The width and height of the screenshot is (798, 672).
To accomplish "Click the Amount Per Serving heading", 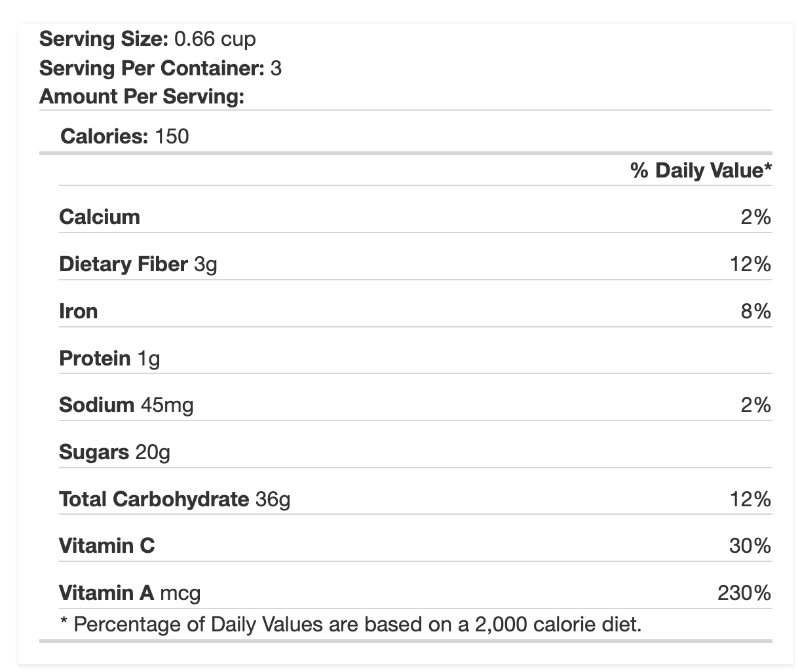I will pyautogui.click(x=142, y=97).
